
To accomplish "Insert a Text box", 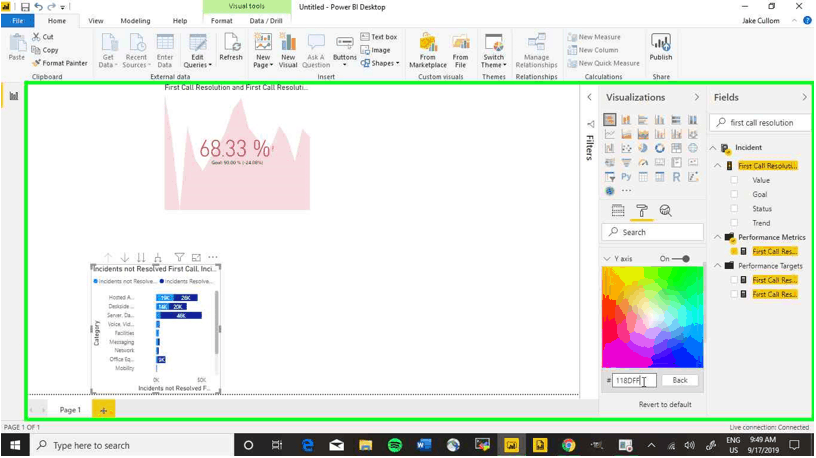I will pos(379,37).
